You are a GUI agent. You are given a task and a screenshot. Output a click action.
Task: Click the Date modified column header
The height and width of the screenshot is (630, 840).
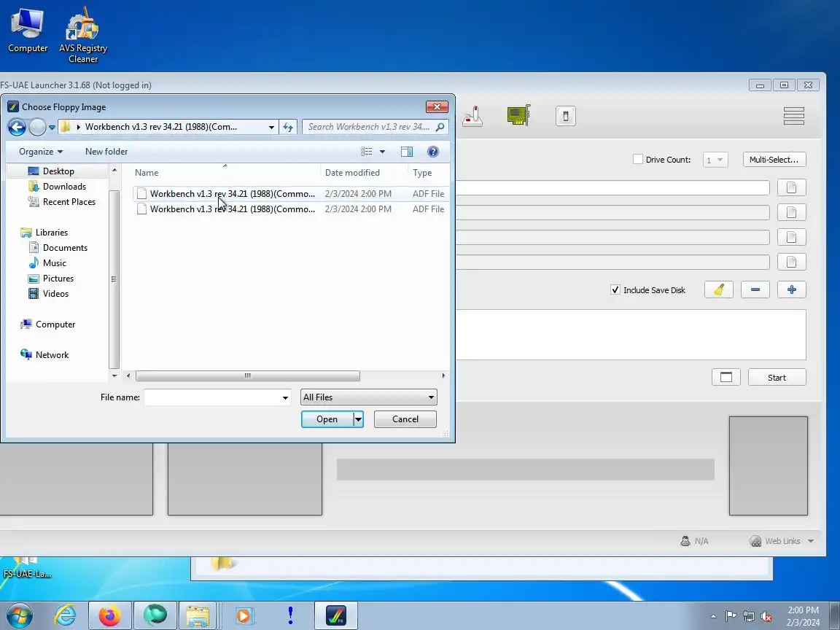click(352, 173)
